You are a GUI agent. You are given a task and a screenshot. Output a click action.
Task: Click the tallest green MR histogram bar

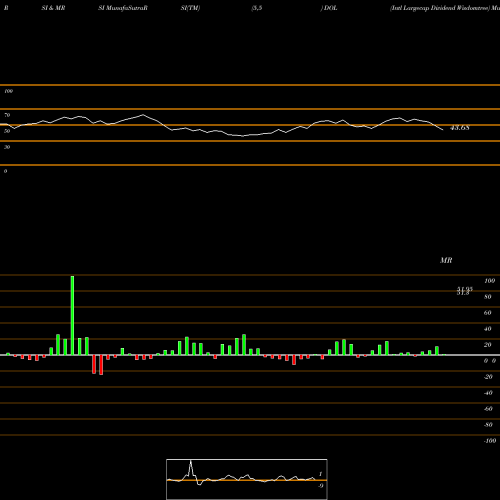[x=72, y=315]
